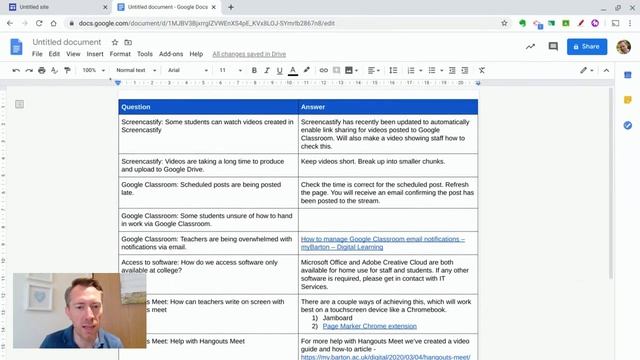Run the spell check icon
The image size is (640, 360).
(x=54, y=71)
